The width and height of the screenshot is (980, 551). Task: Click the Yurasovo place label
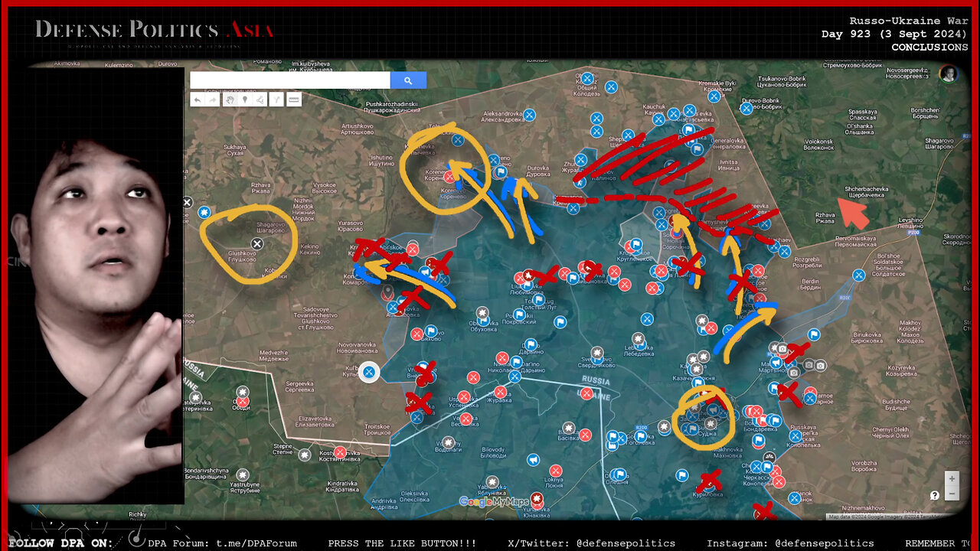pos(351,227)
